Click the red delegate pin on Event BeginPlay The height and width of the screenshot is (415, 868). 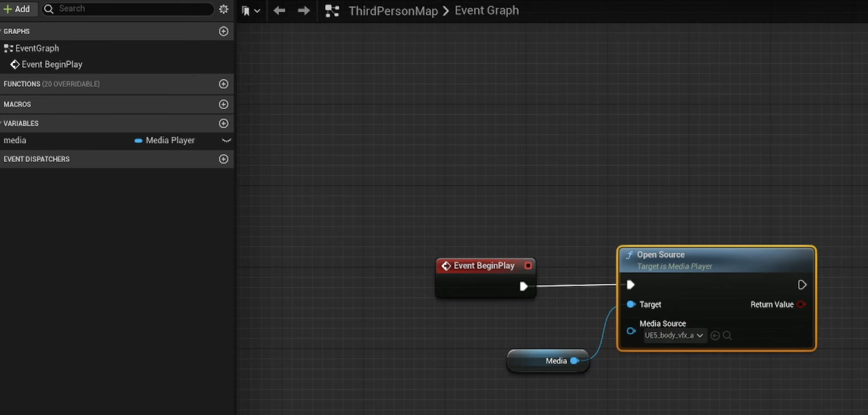(x=528, y=266)
